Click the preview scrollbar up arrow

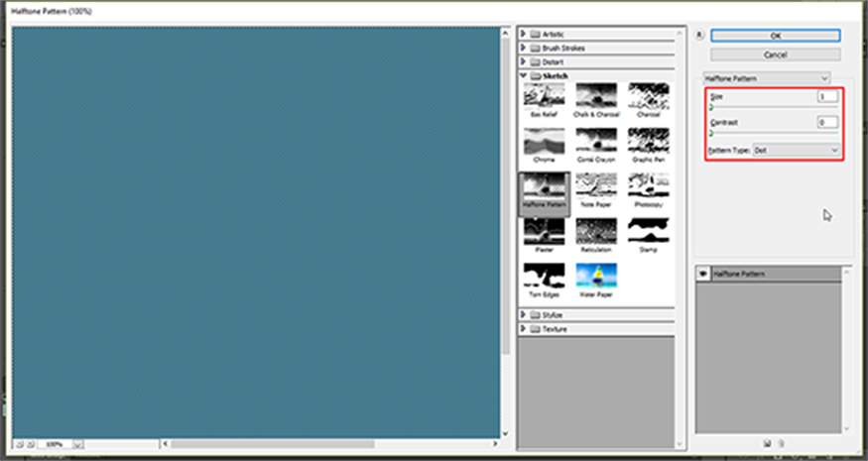505,33
